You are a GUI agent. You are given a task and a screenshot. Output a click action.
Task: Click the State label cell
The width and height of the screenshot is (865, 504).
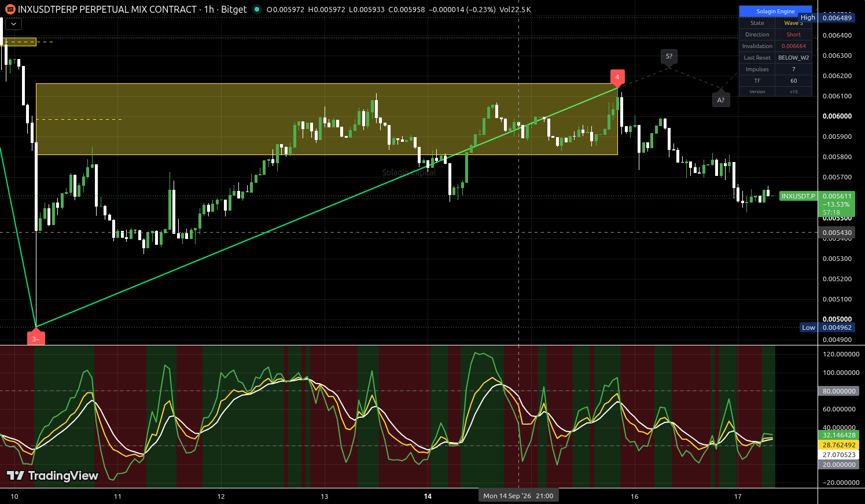[x=757, y=23]
